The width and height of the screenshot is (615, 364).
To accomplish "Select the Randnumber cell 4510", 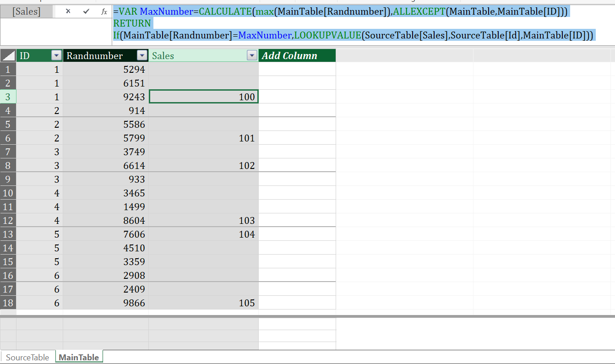I will tap(106, 248).
